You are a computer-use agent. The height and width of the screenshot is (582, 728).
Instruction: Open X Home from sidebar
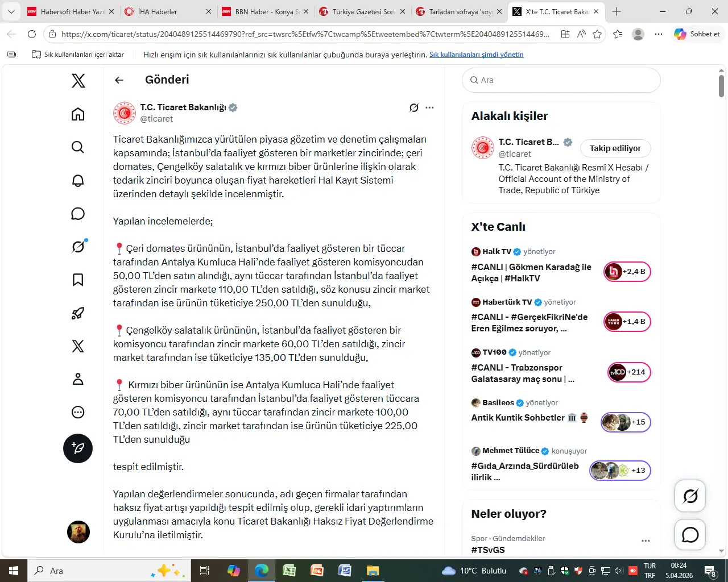[78, 114]
